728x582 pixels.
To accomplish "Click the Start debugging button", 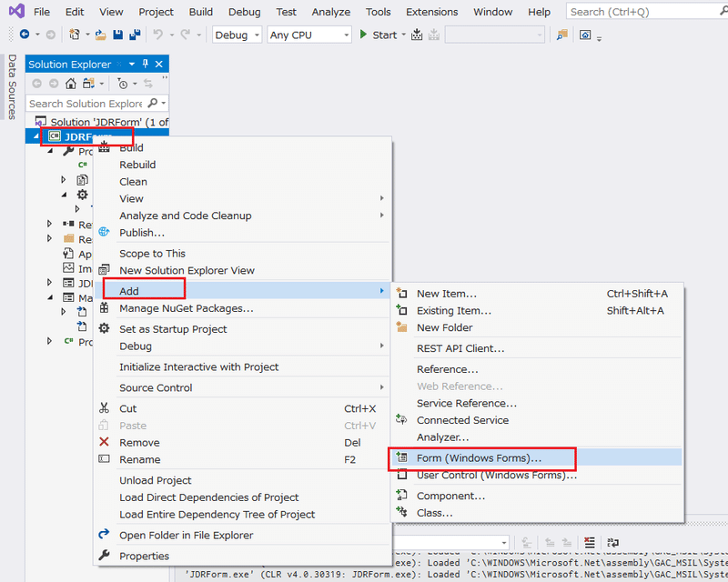I will 379,35.
